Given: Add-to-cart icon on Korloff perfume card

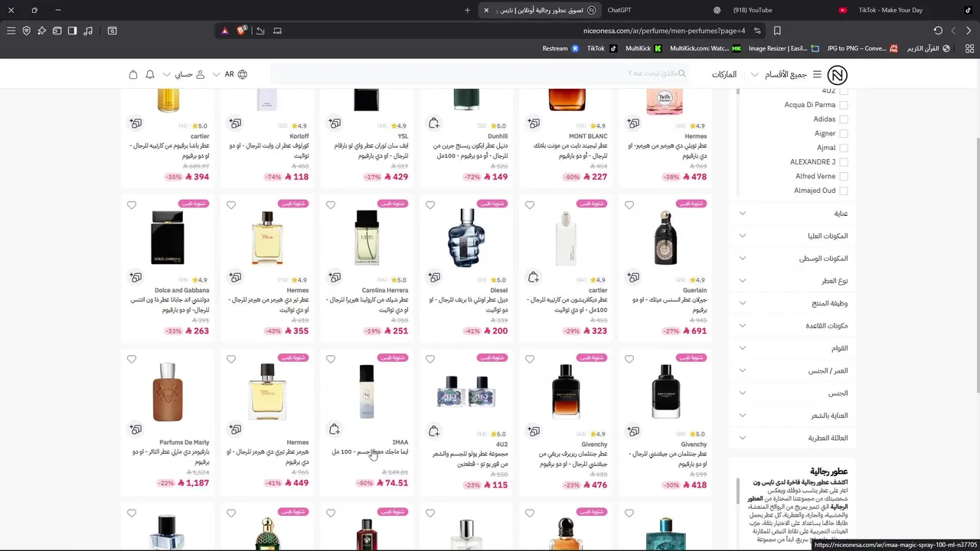Looking at the screenshot, I should pyautogui.click(x=235, y=123).
